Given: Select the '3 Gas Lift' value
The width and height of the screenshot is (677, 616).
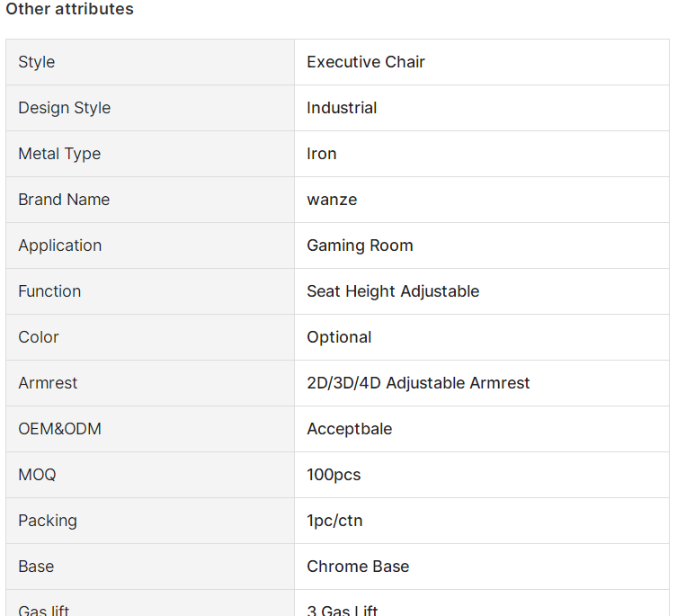Looking at the screenshot, I should pyautogui.click(x=343, y=610).
